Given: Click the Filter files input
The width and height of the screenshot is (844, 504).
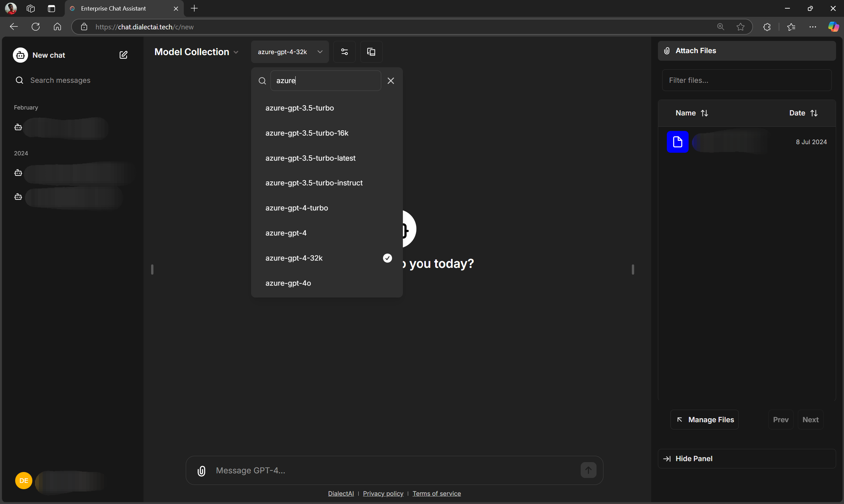Looking at the screenshot, I should click(747, 80).
